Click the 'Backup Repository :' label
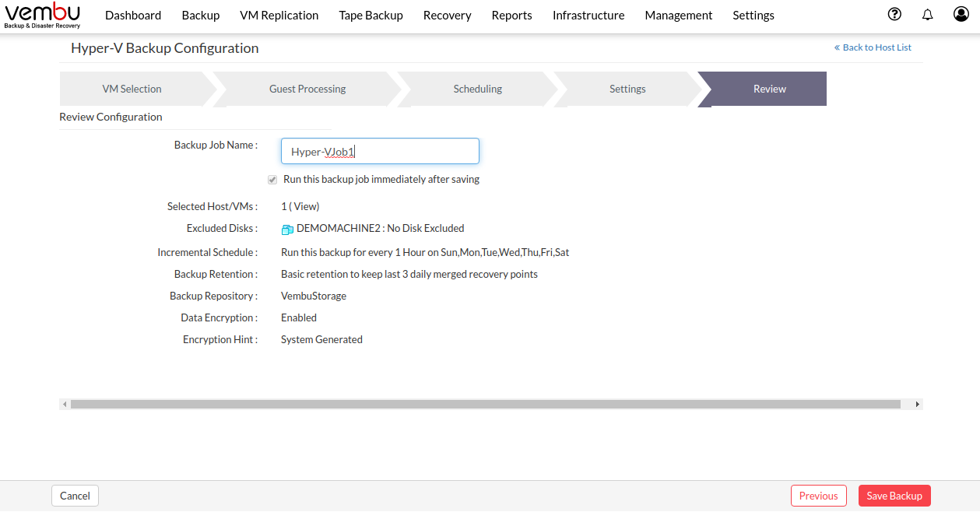Screen dimensions: 980x519 click(214, 296)
